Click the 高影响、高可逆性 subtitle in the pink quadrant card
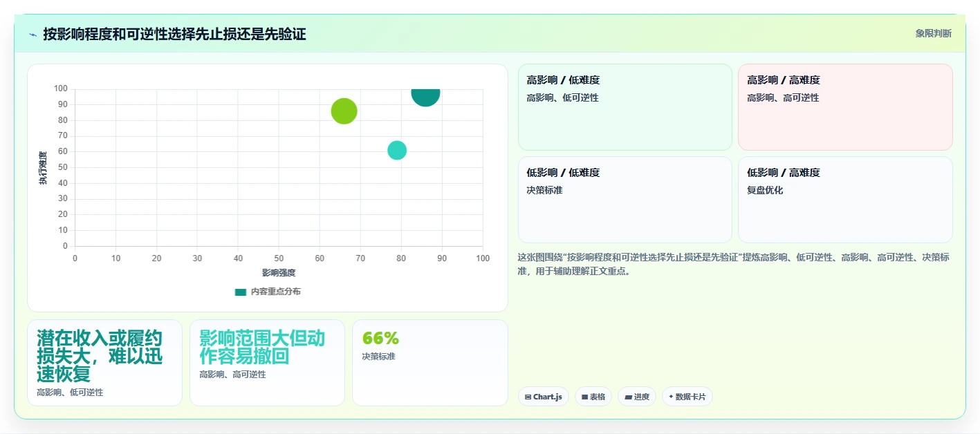Image resolution: width=980 pixels, height=434 pixels. pos(783,97)
